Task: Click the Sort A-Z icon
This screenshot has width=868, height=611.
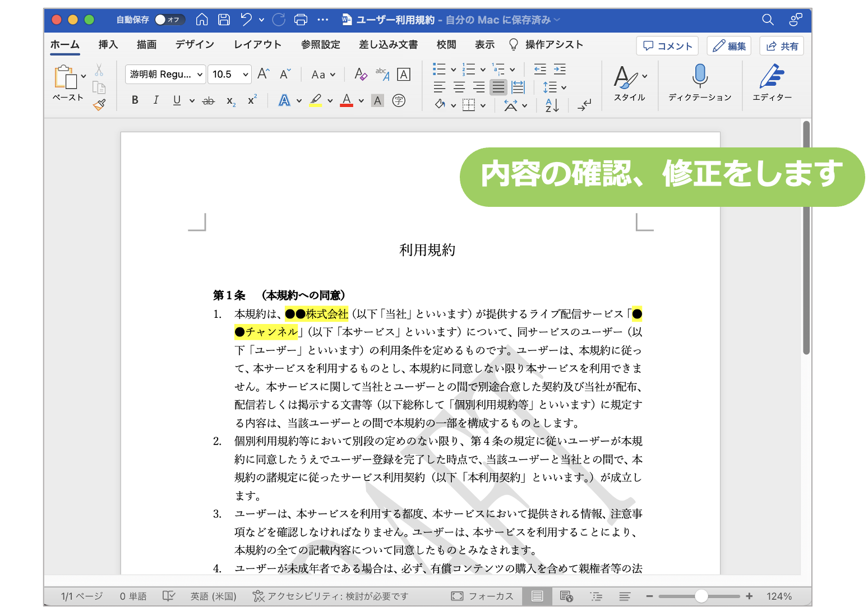Action: [552, 105]
